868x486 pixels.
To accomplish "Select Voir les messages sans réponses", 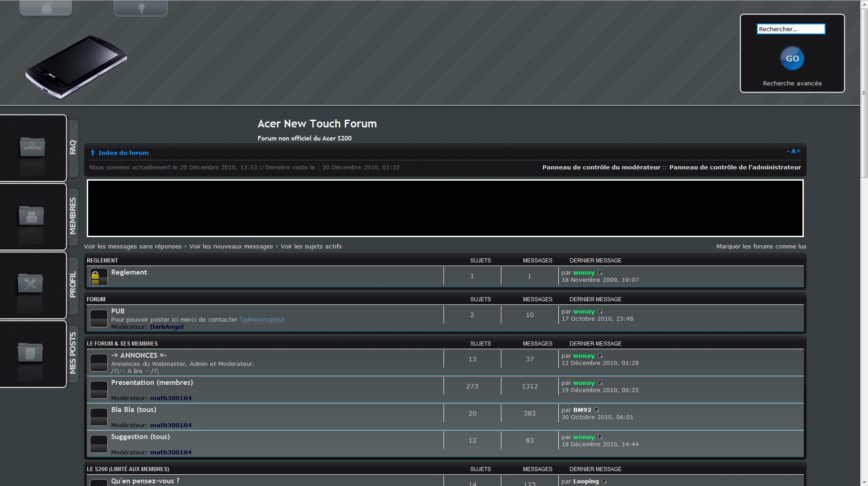I will click(x=133, y=247).
